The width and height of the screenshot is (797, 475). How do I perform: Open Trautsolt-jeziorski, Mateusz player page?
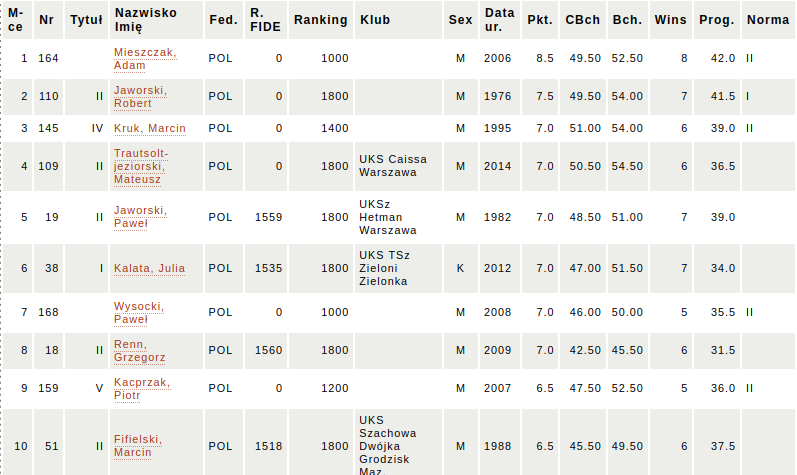[x=146, y=166]
